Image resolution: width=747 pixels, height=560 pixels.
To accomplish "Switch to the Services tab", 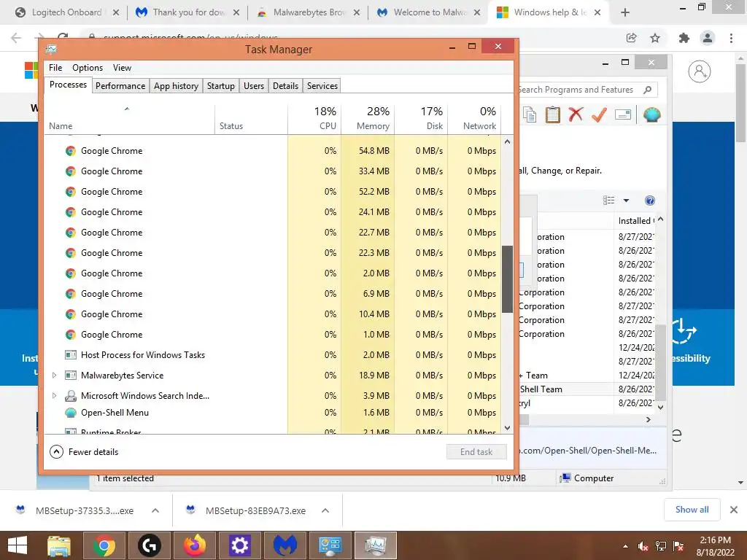I will [322, 86].
